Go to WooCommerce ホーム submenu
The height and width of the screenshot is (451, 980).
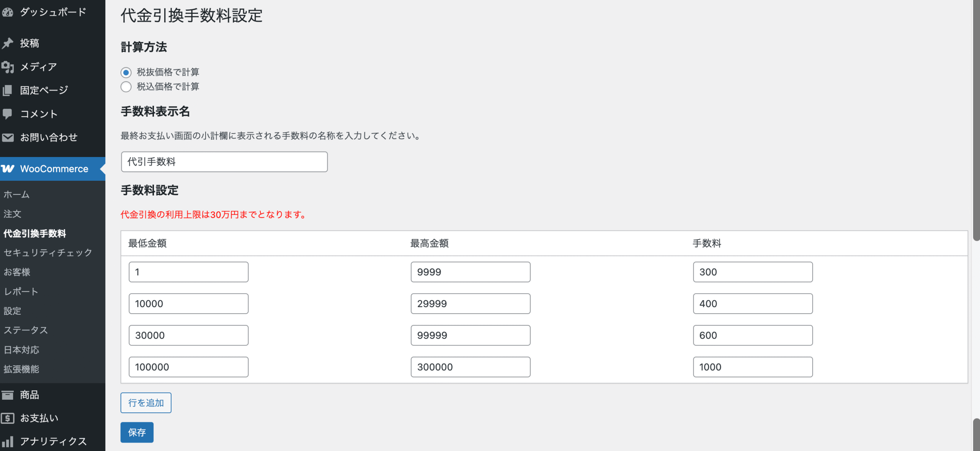click(16, 194)
